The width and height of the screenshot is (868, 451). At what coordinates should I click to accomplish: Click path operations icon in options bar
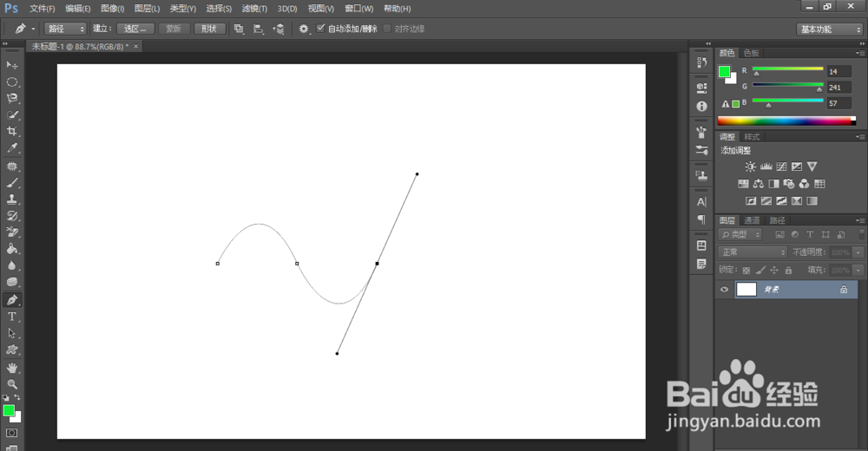(x=239, y=29)
